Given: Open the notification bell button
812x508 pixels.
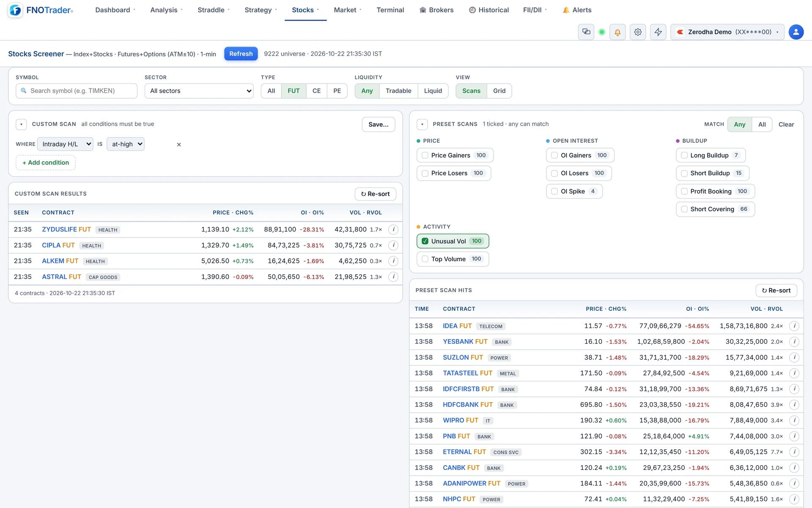Looking at the screenshot, I should (617, 32).
